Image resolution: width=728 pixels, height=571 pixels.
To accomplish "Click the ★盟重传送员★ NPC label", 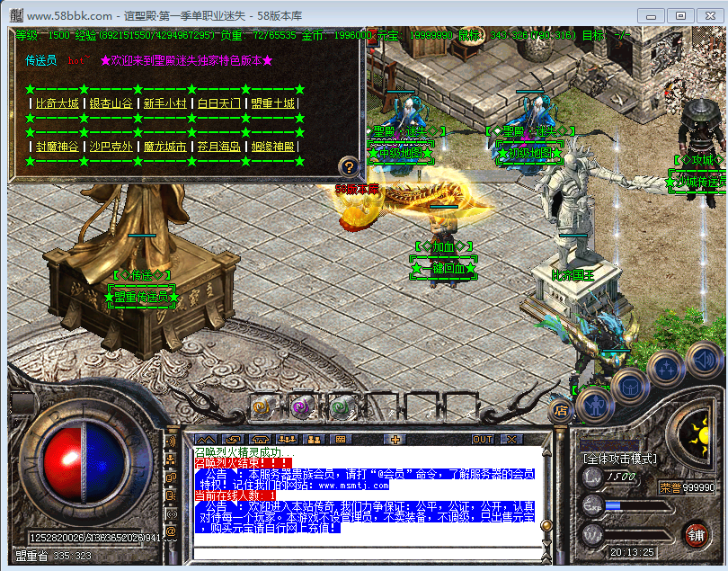I will pos(142,297).
